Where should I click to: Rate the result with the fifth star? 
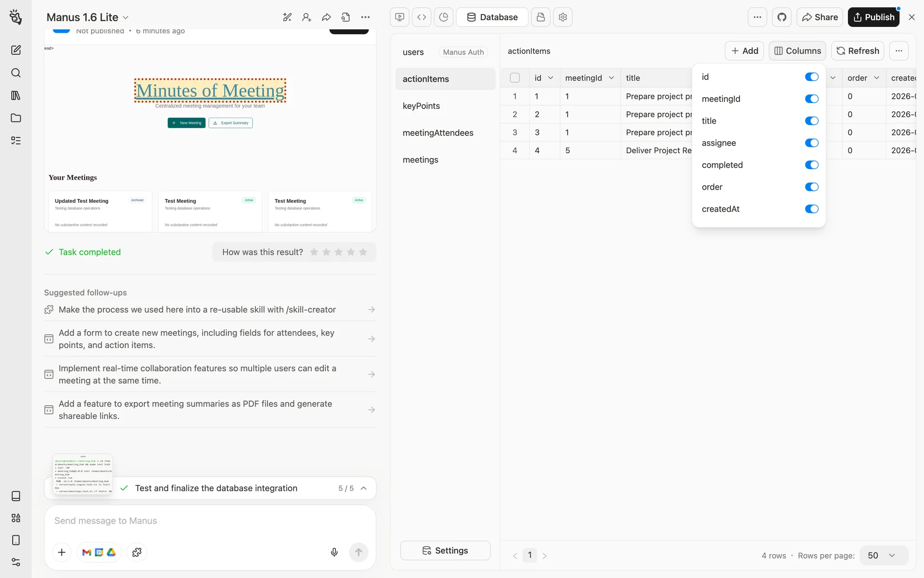[x=363, y=252]
